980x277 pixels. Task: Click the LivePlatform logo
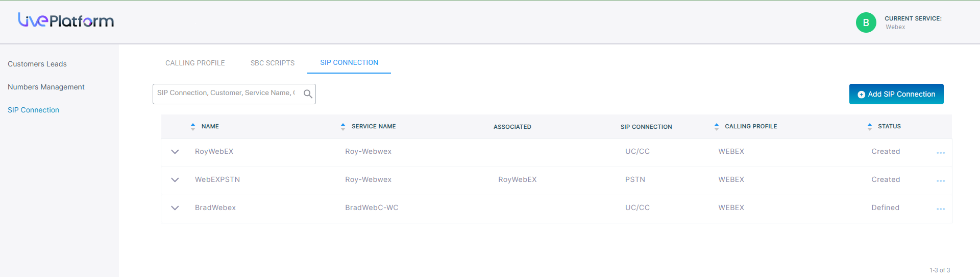tap(66, 20)
